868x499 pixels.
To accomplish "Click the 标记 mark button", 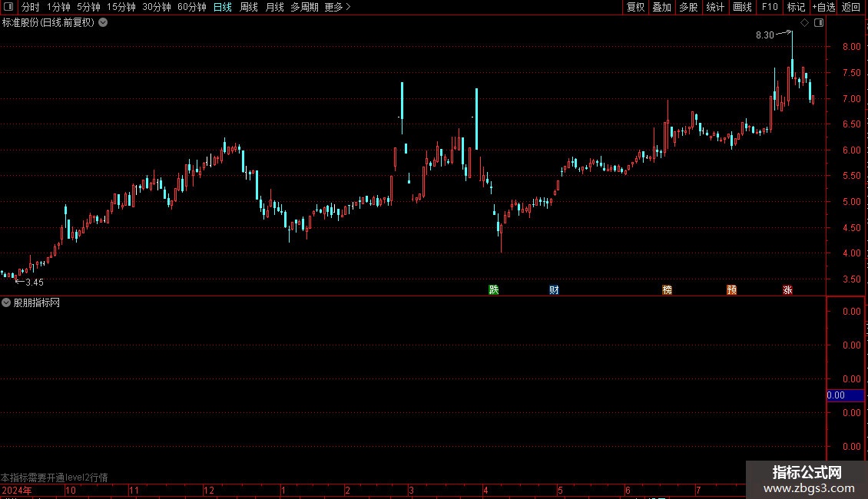I will 796,7.
